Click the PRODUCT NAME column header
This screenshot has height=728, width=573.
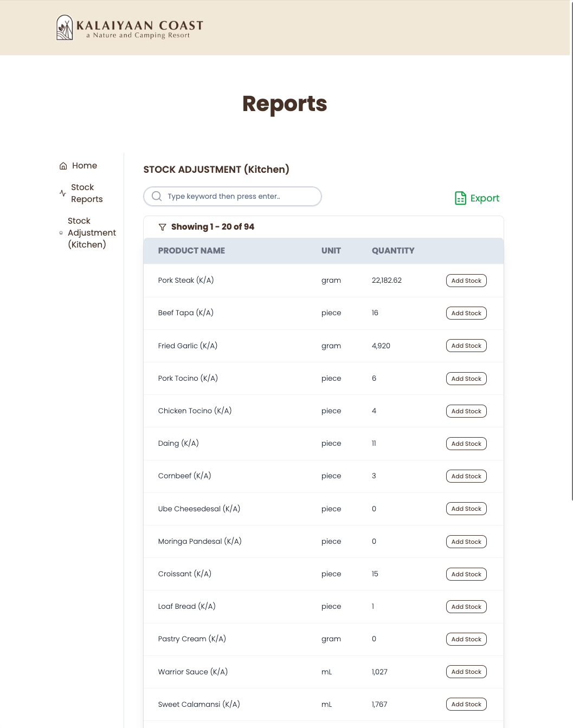191,251
